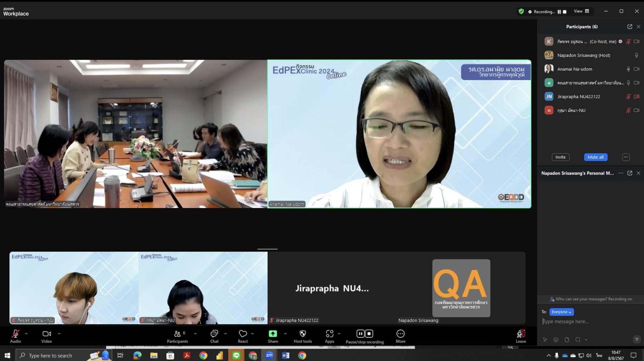Open text formatting icon in chat
644x361 pixels.
(x=545, y=340)
